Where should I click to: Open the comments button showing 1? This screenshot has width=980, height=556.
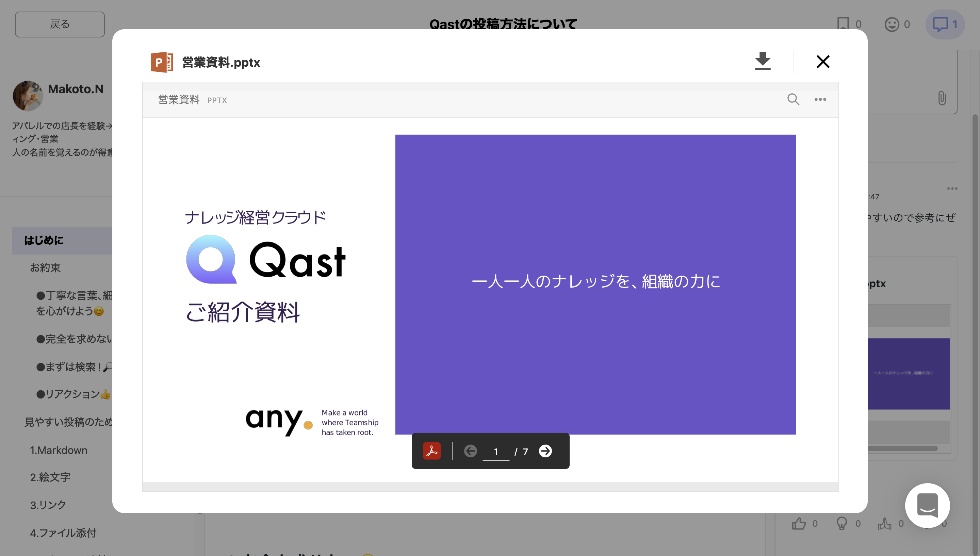point(945,24)
